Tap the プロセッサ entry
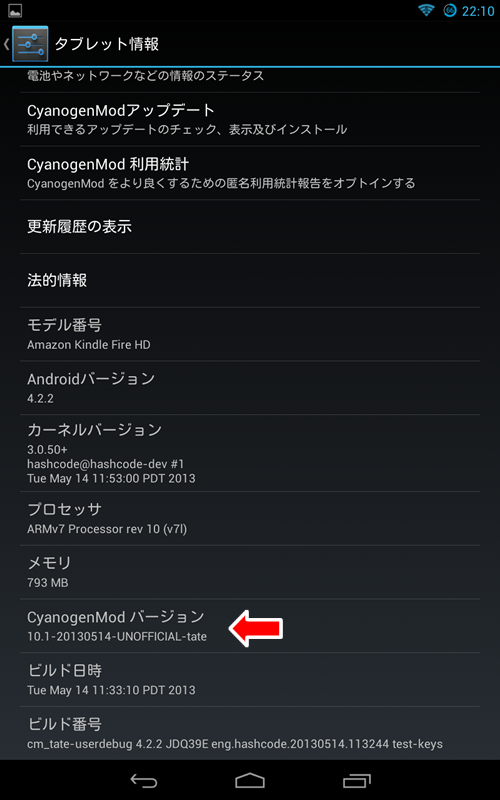The width and height of the screenshot is (500, 800). click(x=250, y=518)
